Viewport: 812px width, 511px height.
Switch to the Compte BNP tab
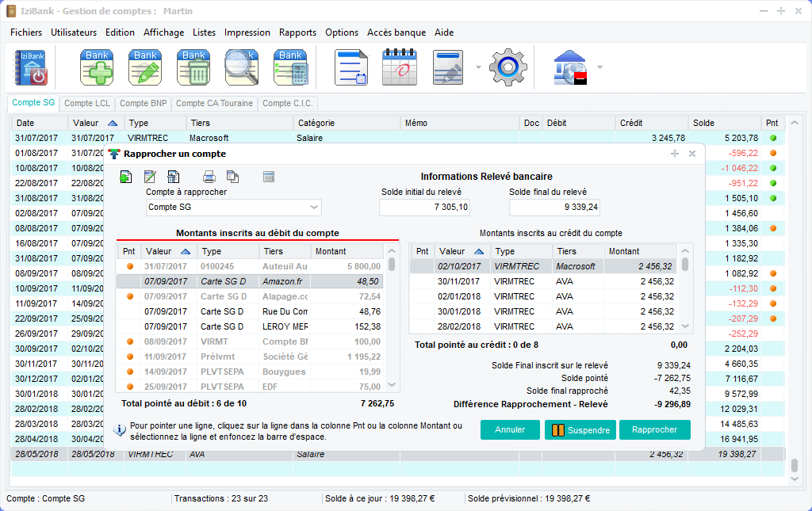click(x=143, y=103)
